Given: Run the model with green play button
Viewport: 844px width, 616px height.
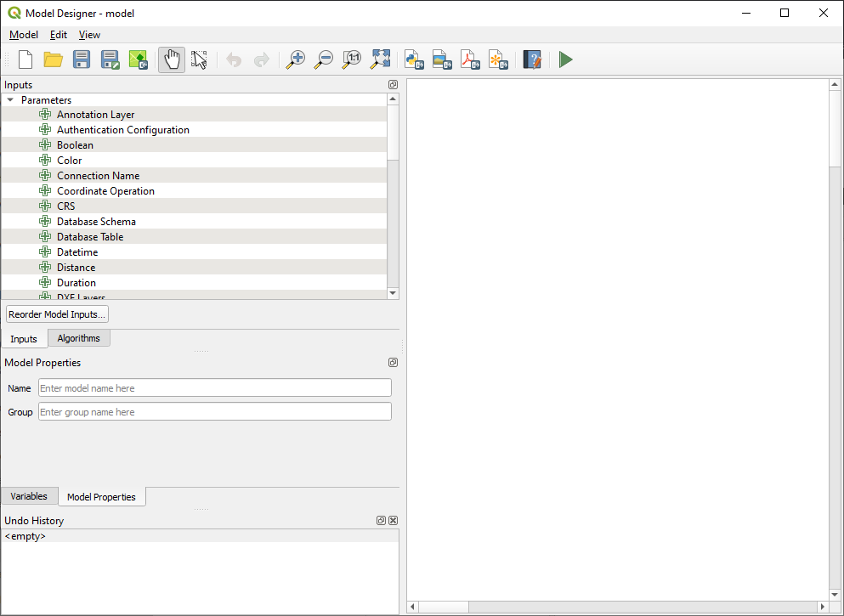Looking at the screenshot, I should 565,59.
